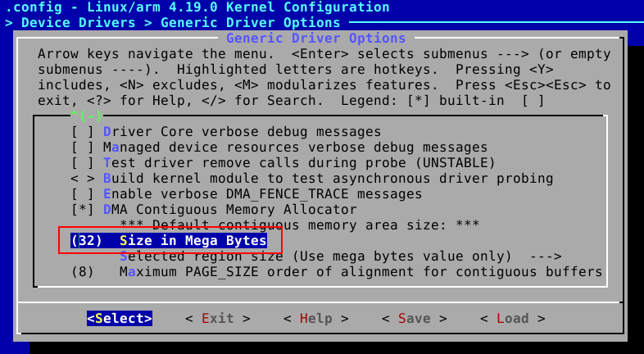This screenshot has height=354, width=644.
Task: Click the Save button
Action: [x=414, y=318]
